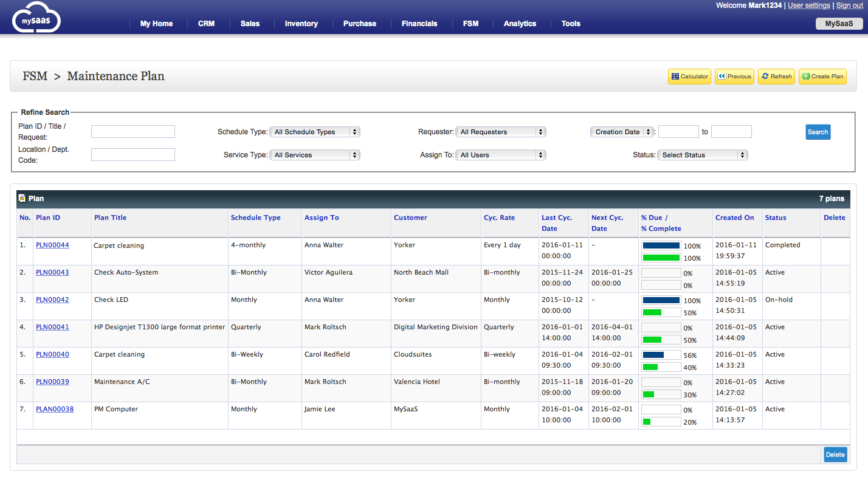Create a new plan
868x480 pixels.
point(822,77)
